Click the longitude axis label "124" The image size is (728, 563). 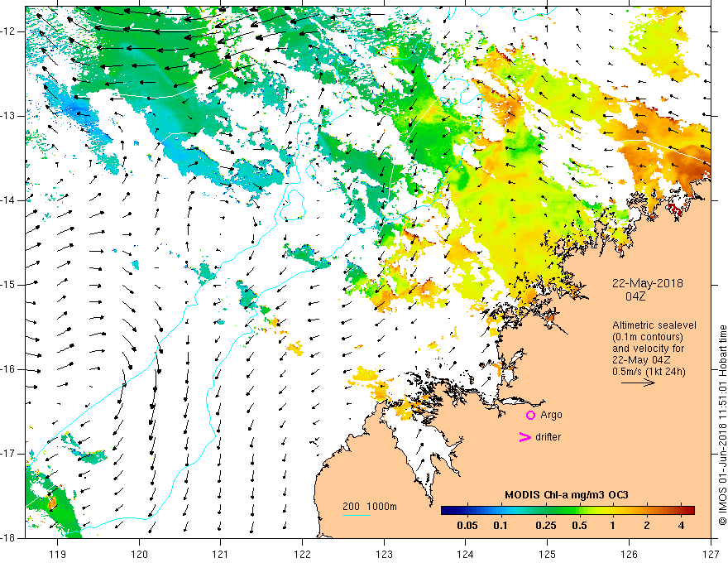point(466,554)
